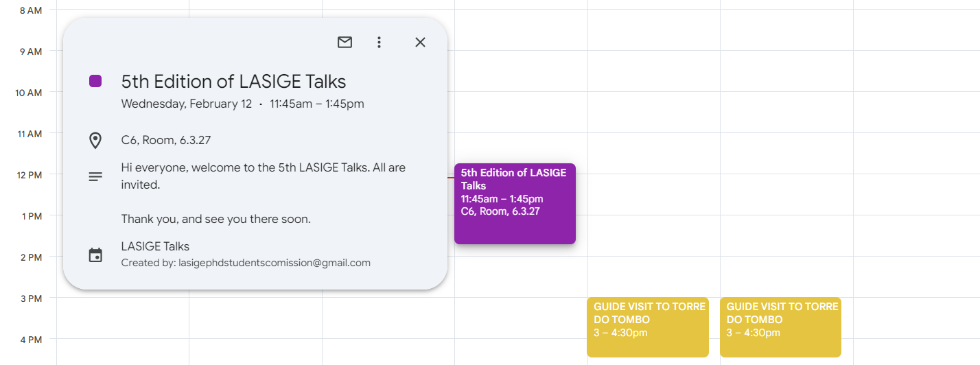This screenshot has height=365, width=980.
Task: Select the popup title 5th Edition of LASIGE Talks
Action: [x=233, y=82]
